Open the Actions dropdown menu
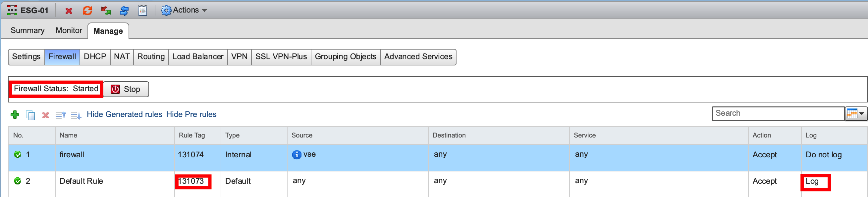This screenshot has width=868, height=197. click(184, 11)
